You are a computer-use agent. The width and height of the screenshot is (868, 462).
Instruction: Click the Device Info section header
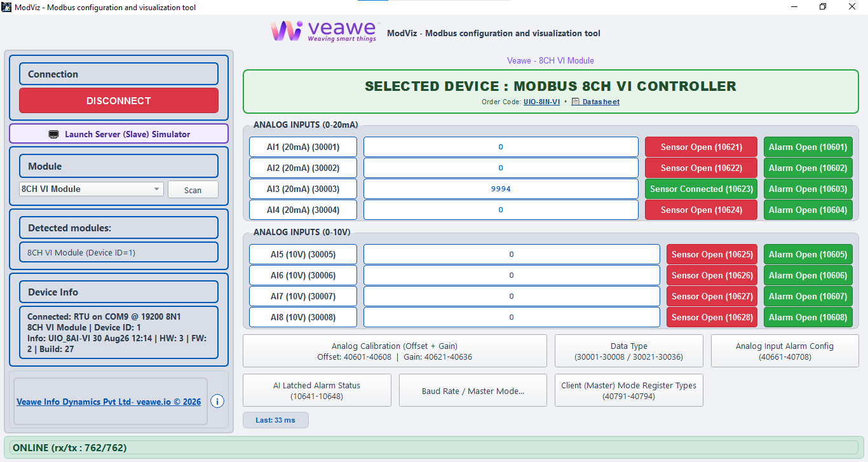[119, 292]
